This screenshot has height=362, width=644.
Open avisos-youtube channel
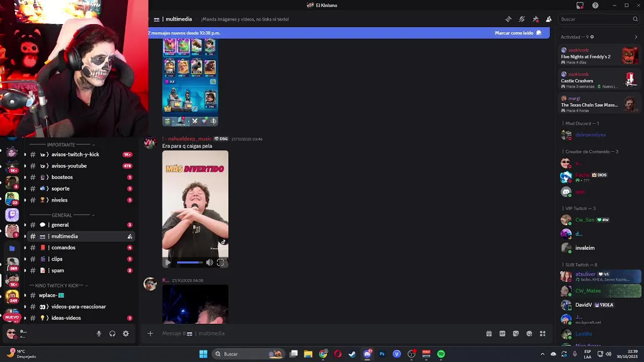pos(80,166)
